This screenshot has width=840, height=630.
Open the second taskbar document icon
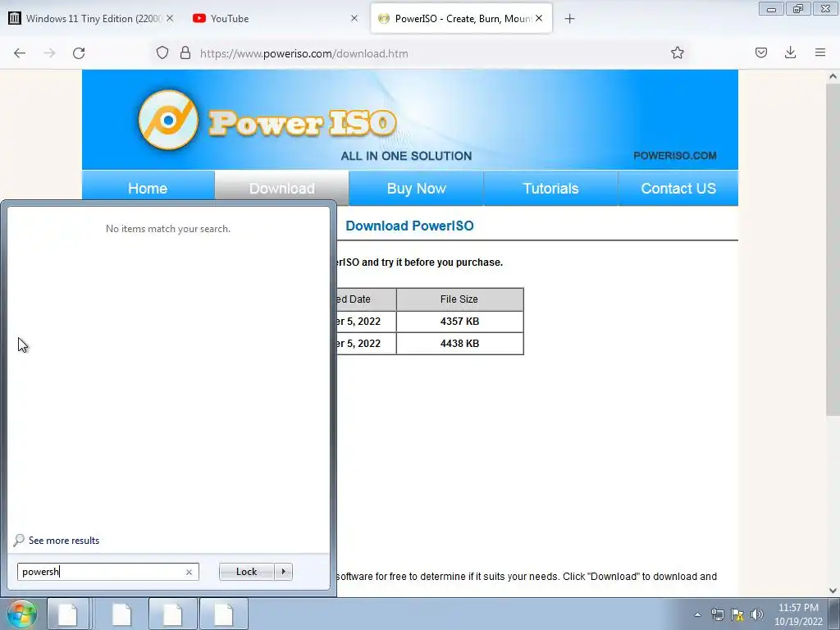121,614
